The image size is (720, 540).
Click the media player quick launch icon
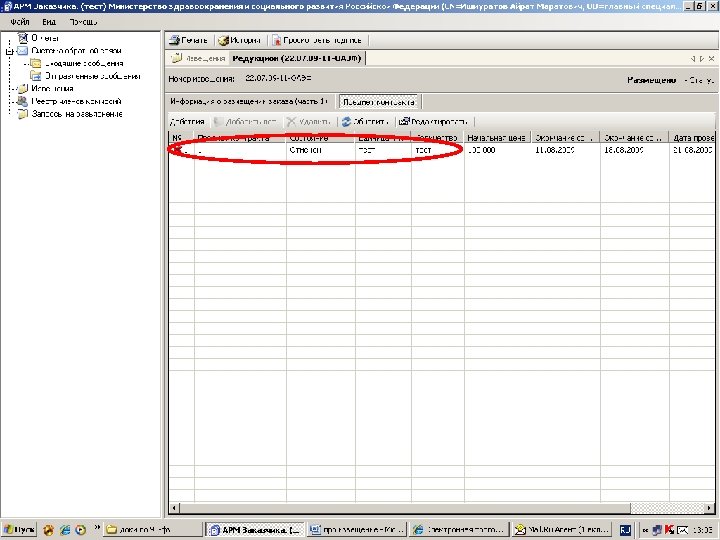[80, 530]
